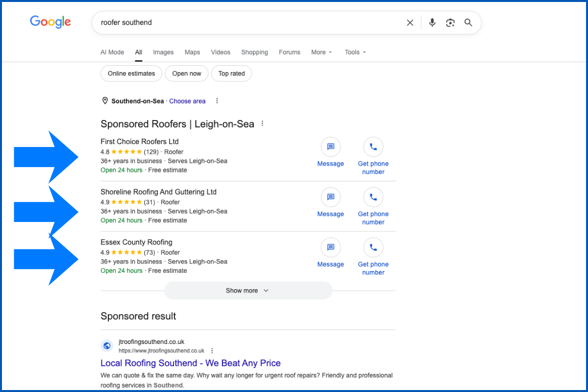Apply the Online estimates filter
This screenshot has height=392, width=588.
131,73
